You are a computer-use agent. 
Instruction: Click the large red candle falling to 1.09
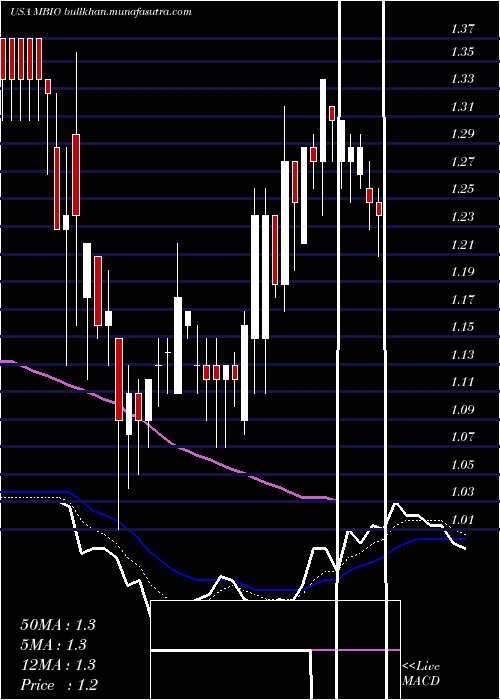[119, 379]
